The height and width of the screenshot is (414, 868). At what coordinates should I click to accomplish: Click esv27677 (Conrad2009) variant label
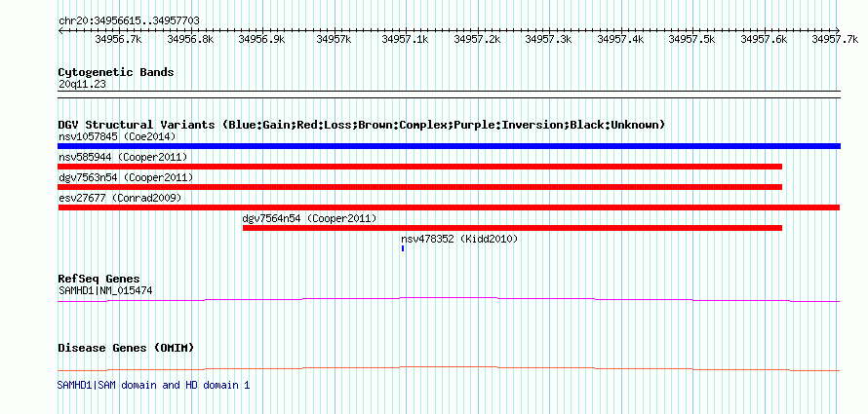120,198
